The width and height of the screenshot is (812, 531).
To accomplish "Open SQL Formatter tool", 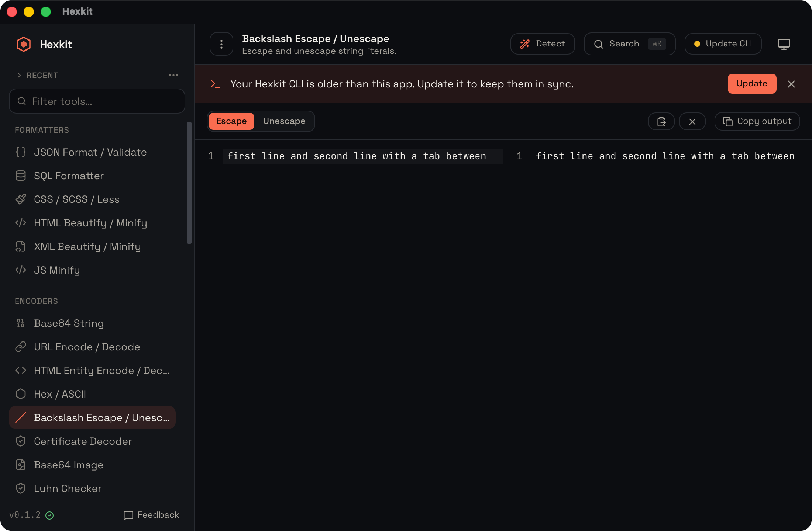I will click(x=92, y=176).
